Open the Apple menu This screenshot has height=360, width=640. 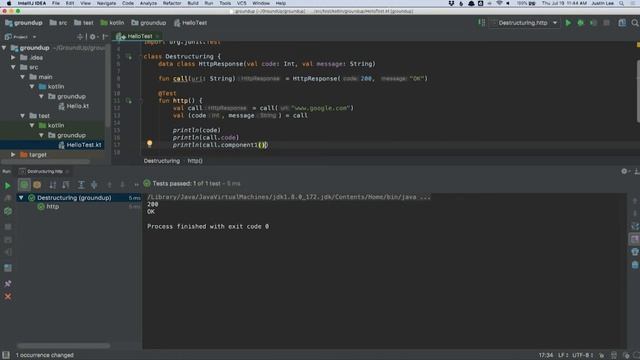9,3
